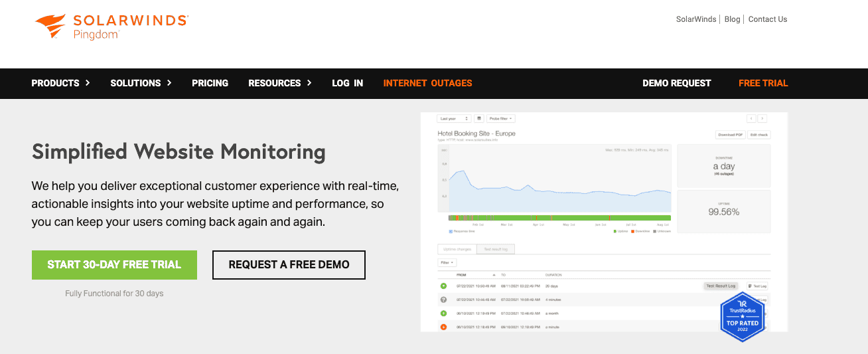Open the Probe filter dropdown
This screenshot has height=354, width=868.
click(x=501, y=118)
